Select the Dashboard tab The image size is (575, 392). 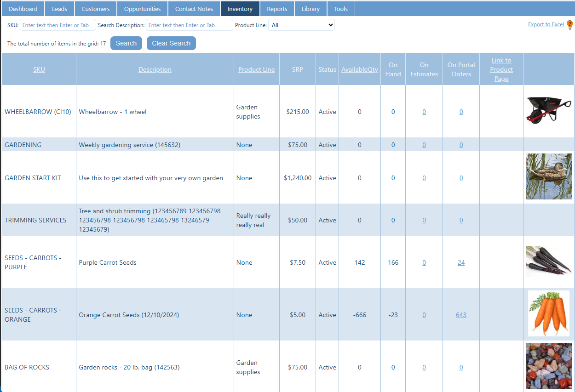[23, 8]
